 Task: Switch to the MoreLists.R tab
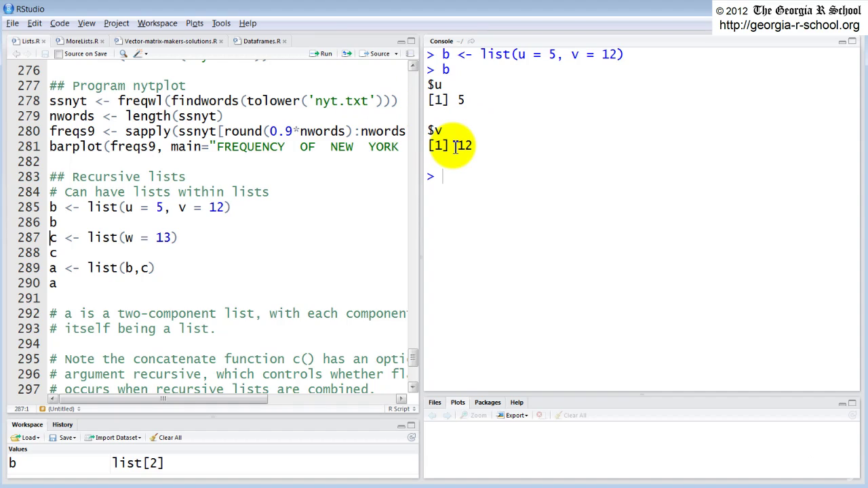(81, 41)
